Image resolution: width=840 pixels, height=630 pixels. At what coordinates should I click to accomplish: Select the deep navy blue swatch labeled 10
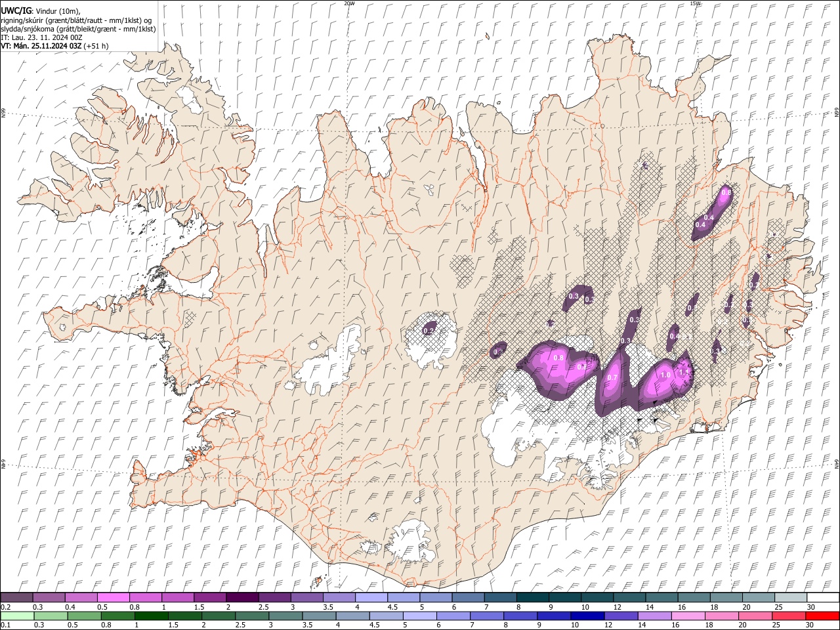pyautogui.click(x=587, y=616)
